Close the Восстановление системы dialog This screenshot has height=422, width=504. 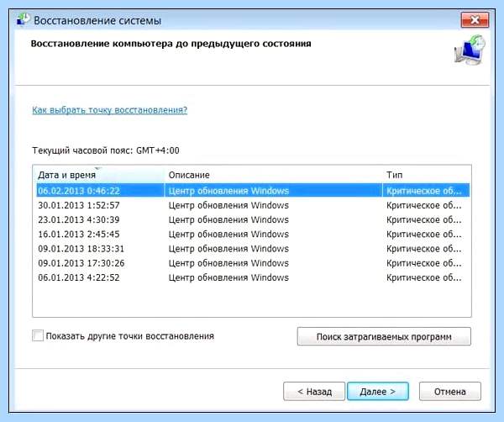[x=475, y=20]
